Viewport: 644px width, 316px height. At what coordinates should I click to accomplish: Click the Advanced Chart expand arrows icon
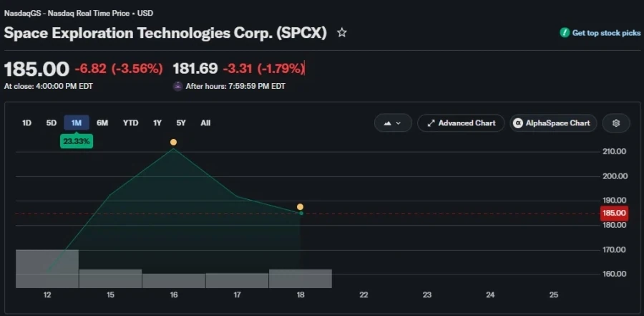point(431,123)
